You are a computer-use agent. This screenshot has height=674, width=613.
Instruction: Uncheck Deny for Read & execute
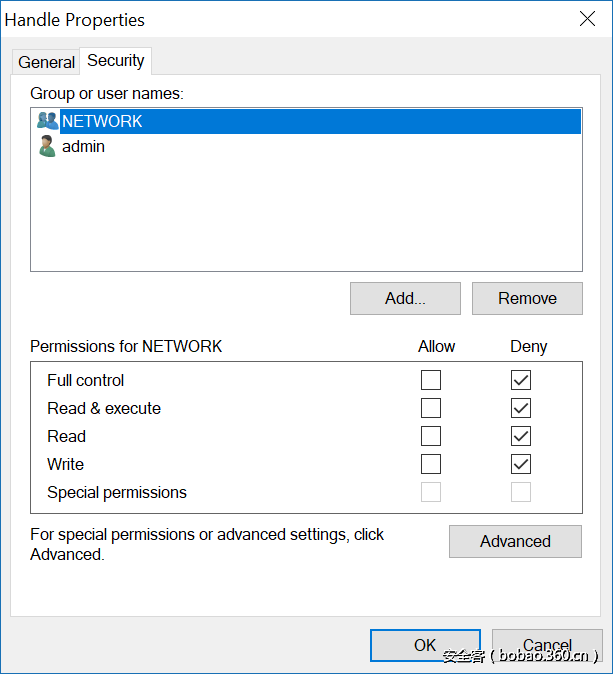pyautogui.click(x=521, y=408)
